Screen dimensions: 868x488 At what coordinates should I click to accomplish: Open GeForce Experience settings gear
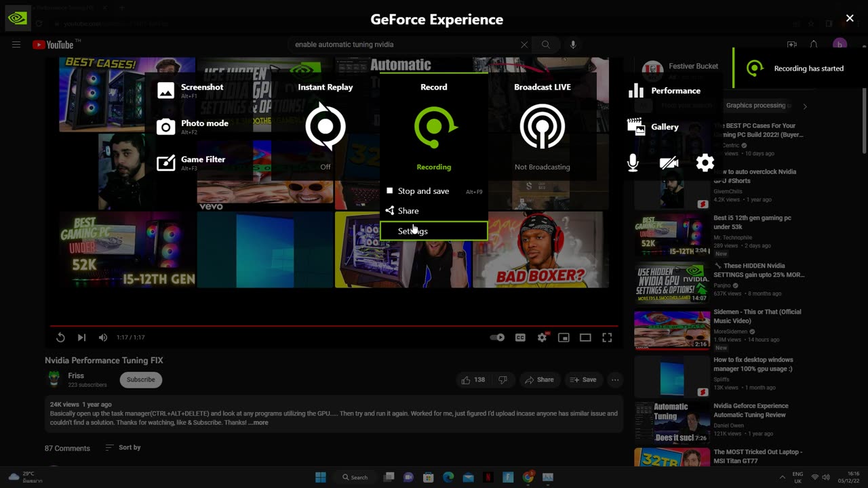click(x=705, y=163)
